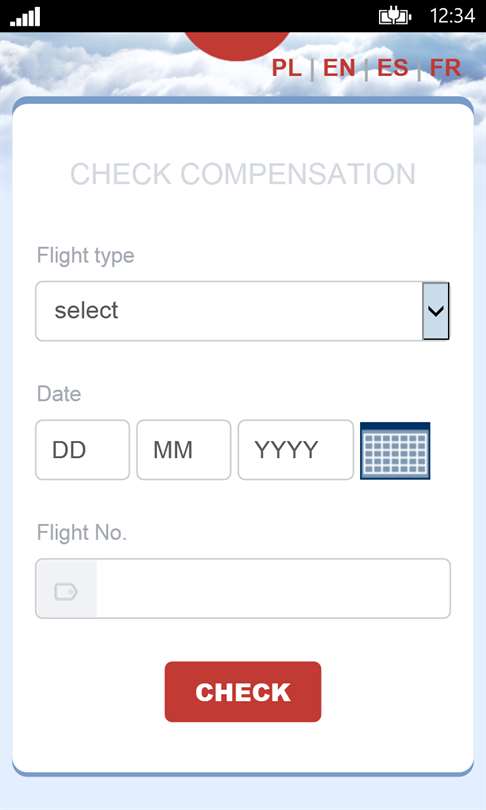The width and height of the screenshot is (486, 810).
Task: Expand the Flight type dropdown arrow
Action: (x=436, y=311)
